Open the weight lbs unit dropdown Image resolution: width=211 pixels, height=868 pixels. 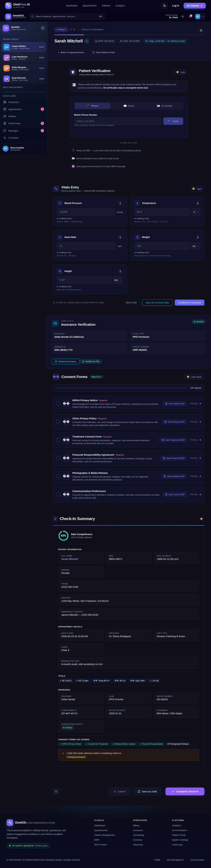point(196,246)
